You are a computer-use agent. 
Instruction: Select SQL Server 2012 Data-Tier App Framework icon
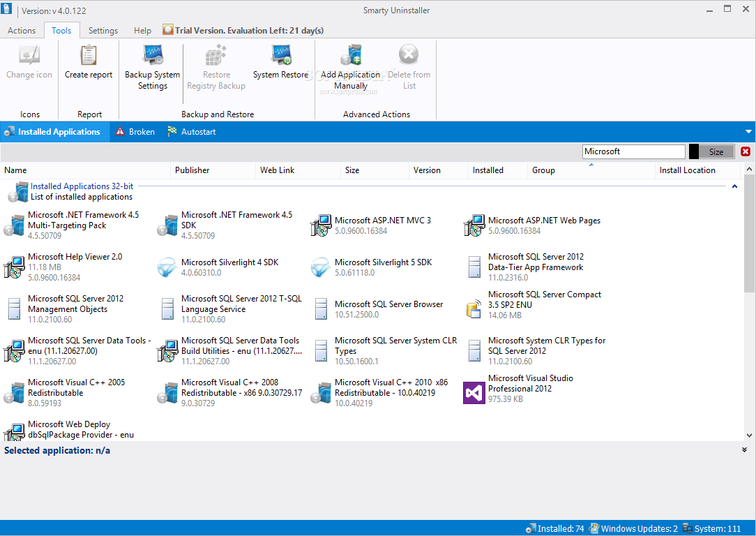pyautogui.click(x=474, y=267)
